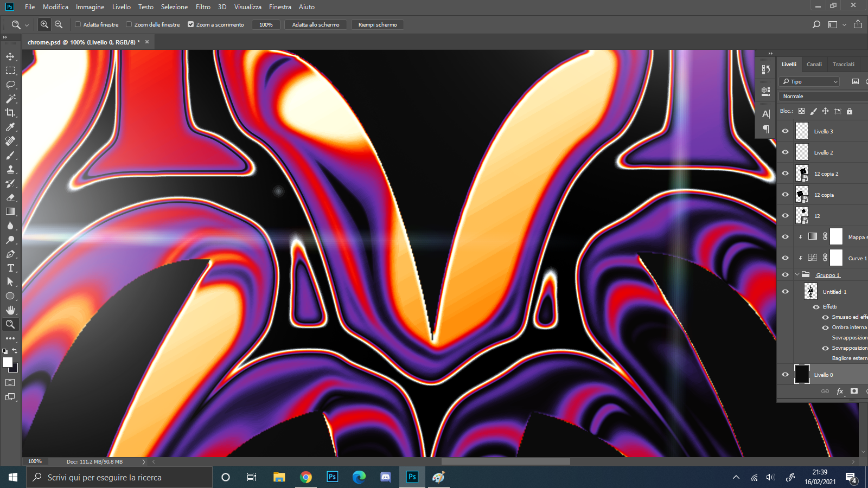Viewport: 868px width, 488px height.
Task: Click the foreground color swatch
Action: pyautogui.click(x=7, y=362)
